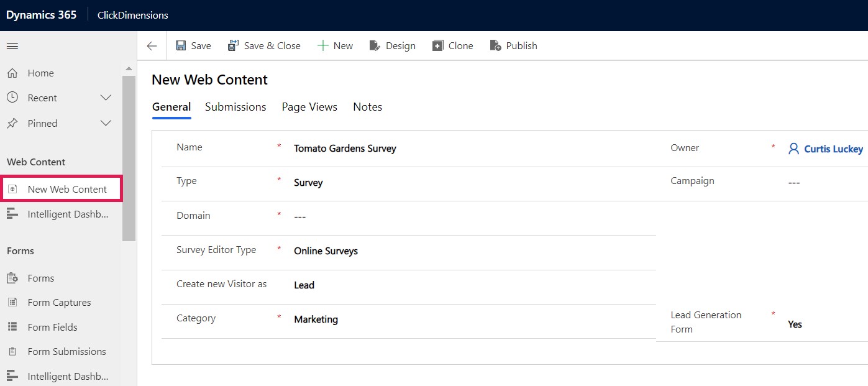The image size is (868, 386).
Task: Toggle the Lead Generation Form value Yes
Action: (795, 324)
